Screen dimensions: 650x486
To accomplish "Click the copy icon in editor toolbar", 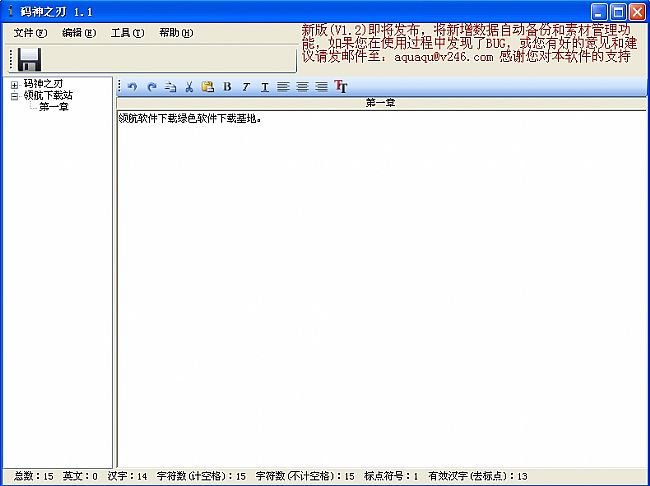I will coord(170,87).
